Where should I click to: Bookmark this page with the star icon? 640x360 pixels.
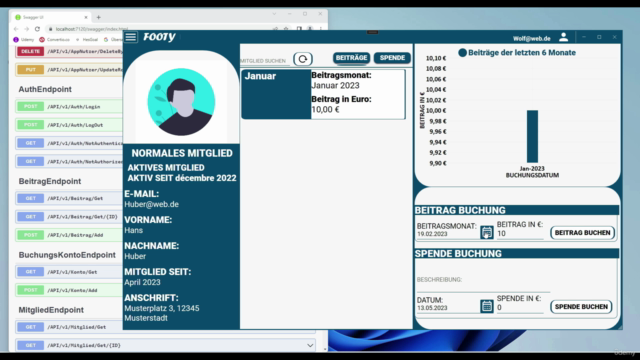(x=286, y=29)
